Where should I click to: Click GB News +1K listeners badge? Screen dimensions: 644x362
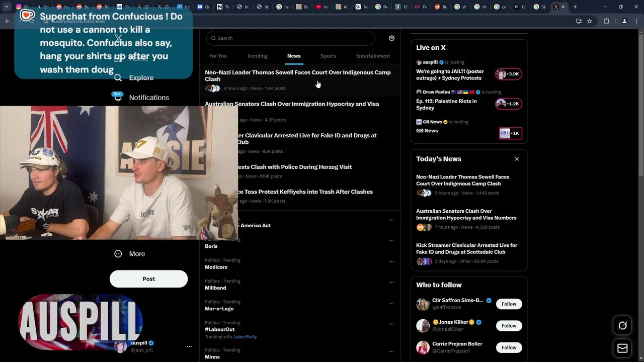click(510, 133)
